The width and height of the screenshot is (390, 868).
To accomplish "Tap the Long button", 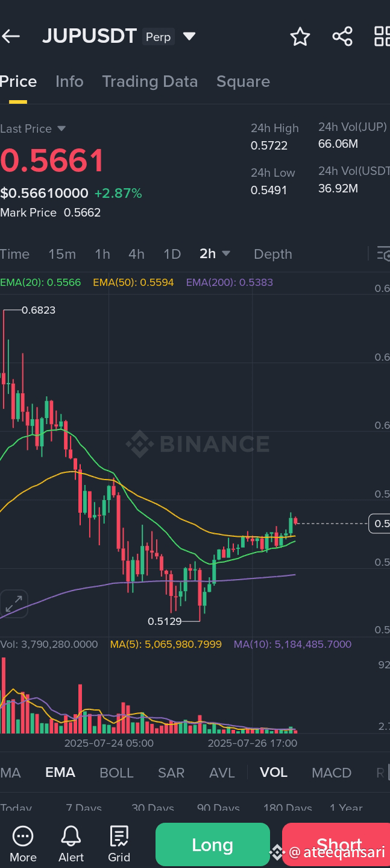I will (x=213, y=844).
